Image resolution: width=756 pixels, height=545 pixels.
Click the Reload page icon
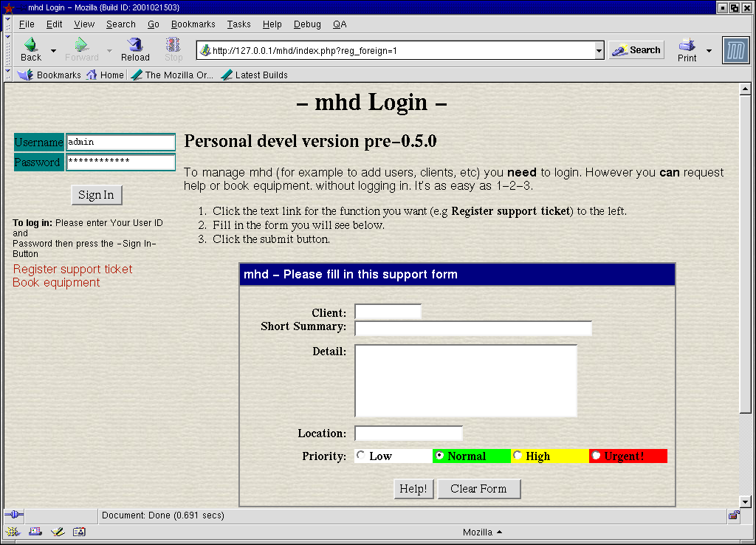135,46
